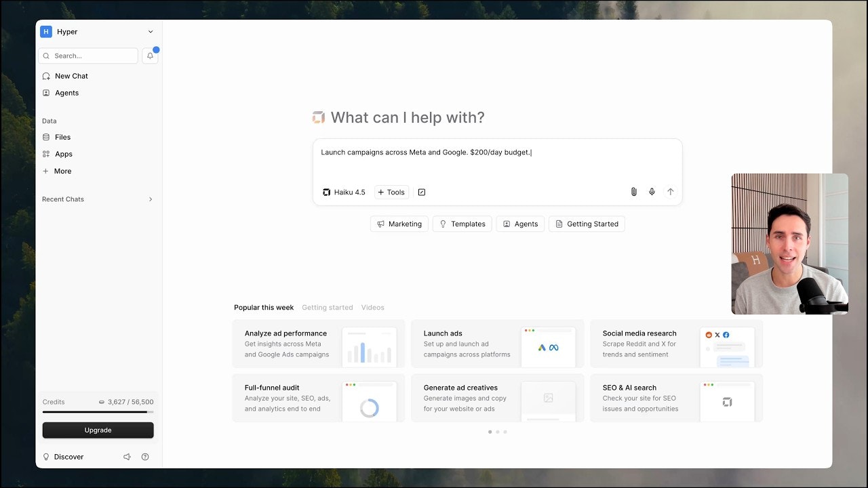Click the blue Hyper workspace logo icon
Image resolution: width=868 pixels, height=488 pixels.
point(46,32)
